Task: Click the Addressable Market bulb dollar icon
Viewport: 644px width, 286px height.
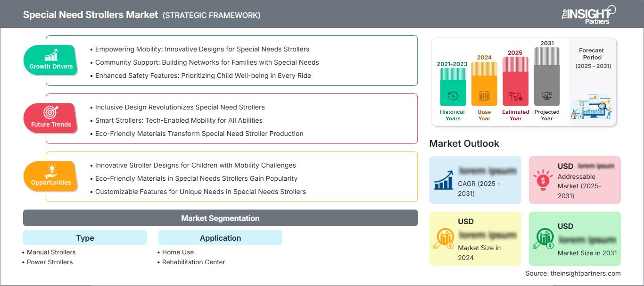Action: [x=543, y=180]
